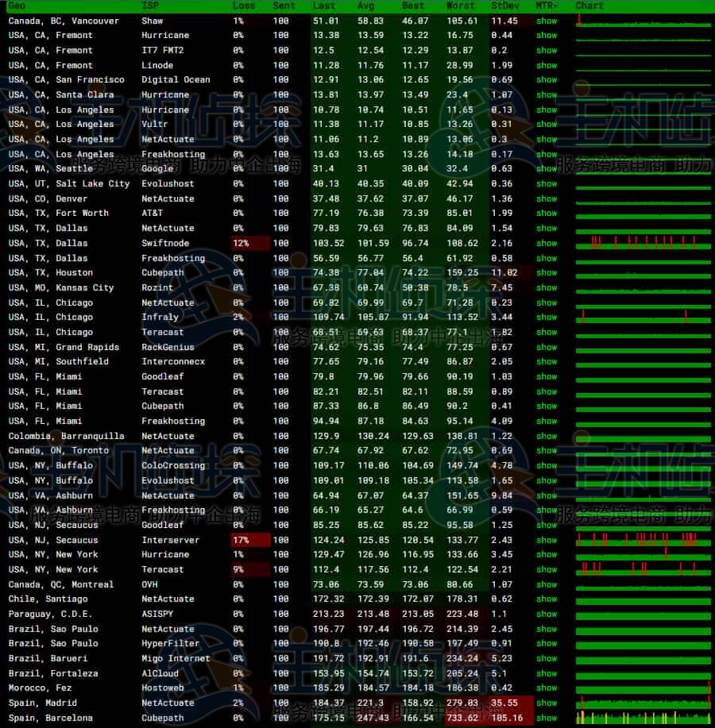The image size is (715, 728).
Task: Show MTR for Salt Lake City Evolushost
Action: pyautogui.click(x=547, y=184)
